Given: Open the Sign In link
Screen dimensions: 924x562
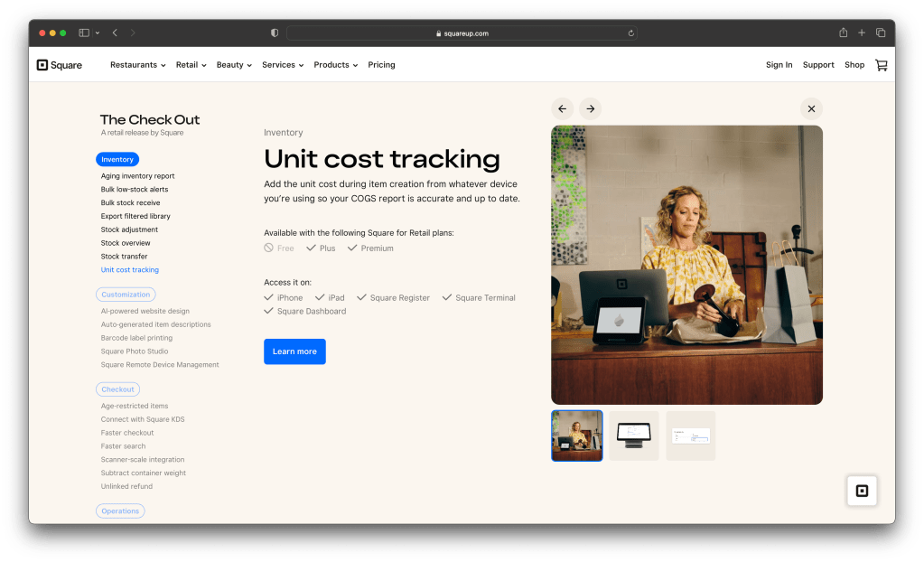Looking at the screenshot, I should [x=779, y=65].
